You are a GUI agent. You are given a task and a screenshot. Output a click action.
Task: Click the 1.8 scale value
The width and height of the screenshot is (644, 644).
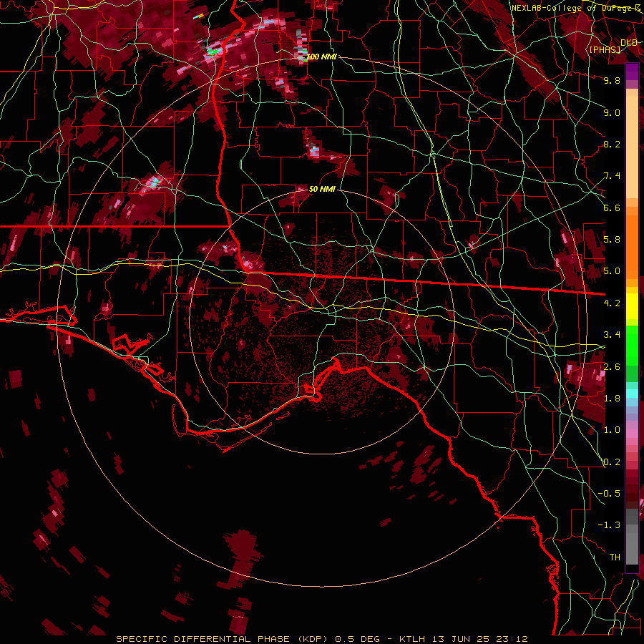tap(612, 399)
